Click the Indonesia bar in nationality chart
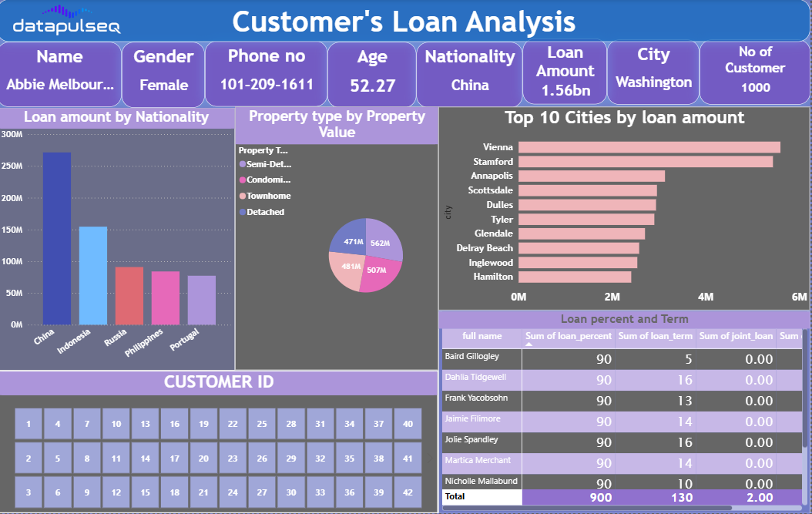 (x=93, y=276)
